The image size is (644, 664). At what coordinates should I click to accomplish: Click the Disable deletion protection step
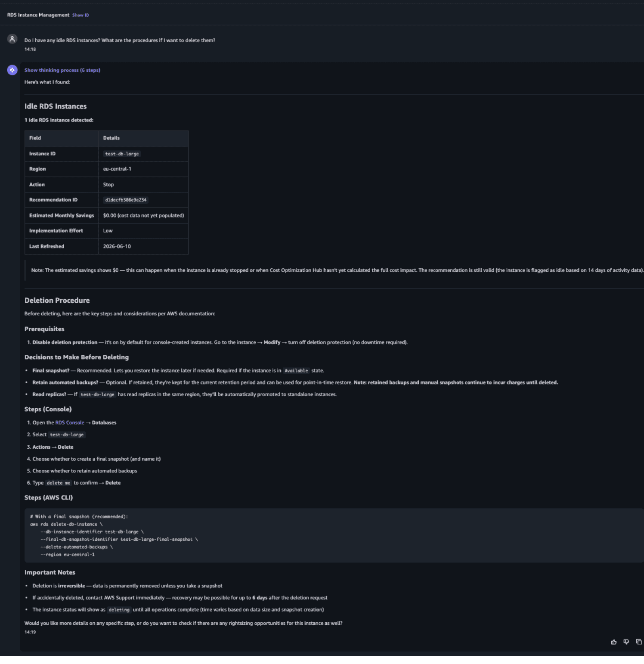220,342
